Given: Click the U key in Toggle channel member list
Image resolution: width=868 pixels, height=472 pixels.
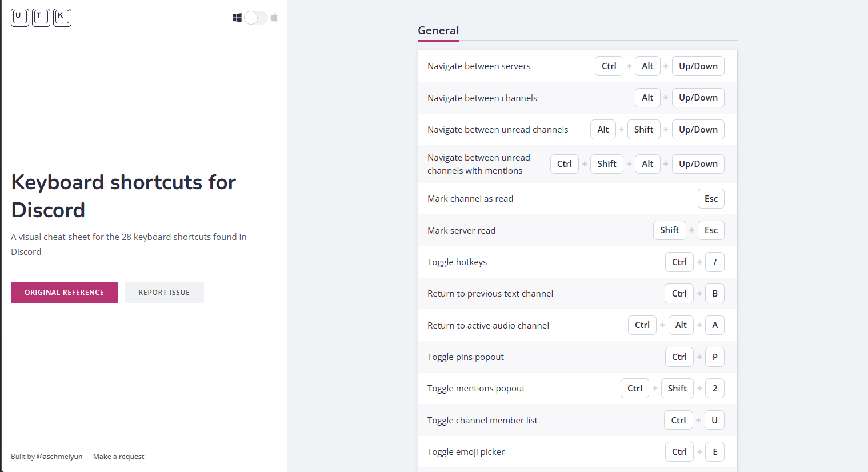Looking at the screenshot, I should [x=714, y=421].
